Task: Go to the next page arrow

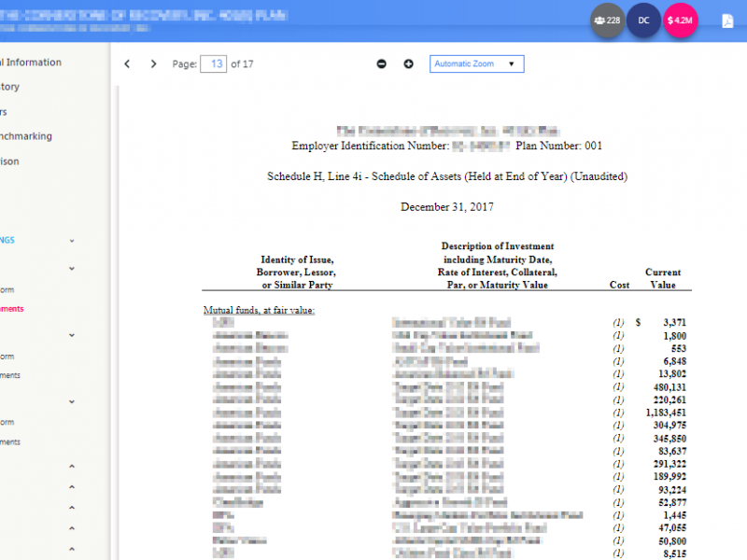Action: point(154,64)
